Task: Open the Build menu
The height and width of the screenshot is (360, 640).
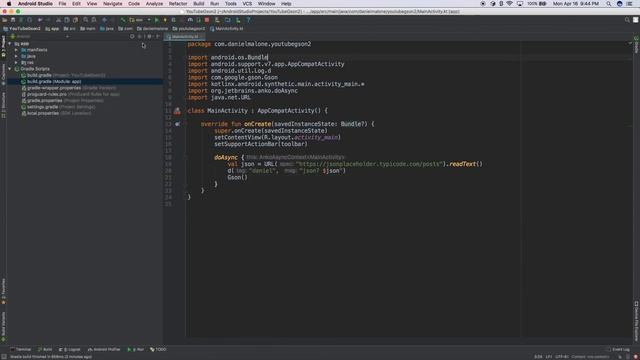Action: click(199, 4)
